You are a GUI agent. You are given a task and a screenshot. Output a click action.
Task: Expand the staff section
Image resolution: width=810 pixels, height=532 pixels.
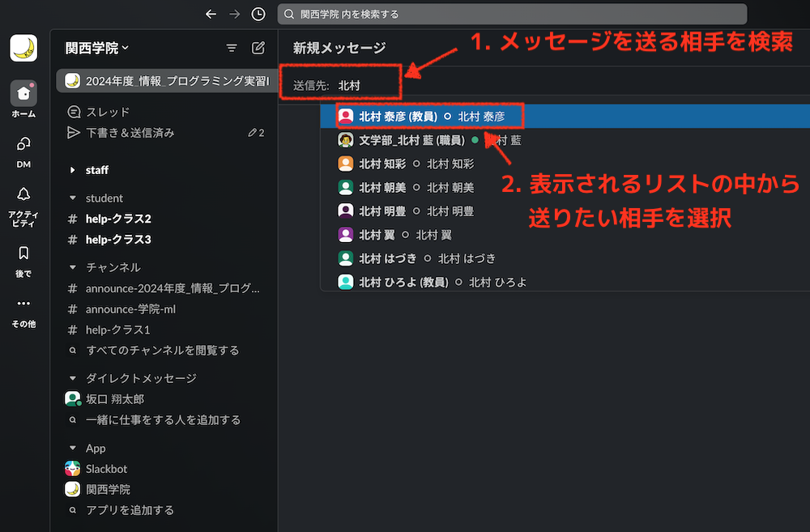coord(75,170)
